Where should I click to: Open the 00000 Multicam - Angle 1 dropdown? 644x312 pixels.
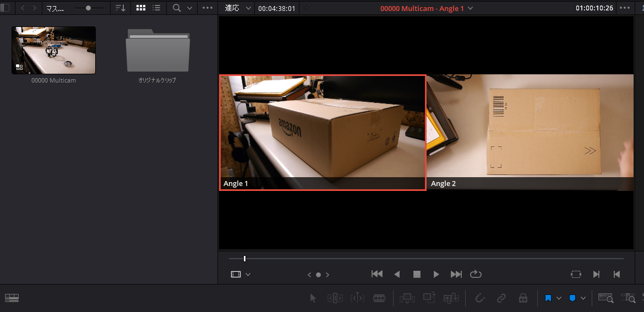[427, 8]
